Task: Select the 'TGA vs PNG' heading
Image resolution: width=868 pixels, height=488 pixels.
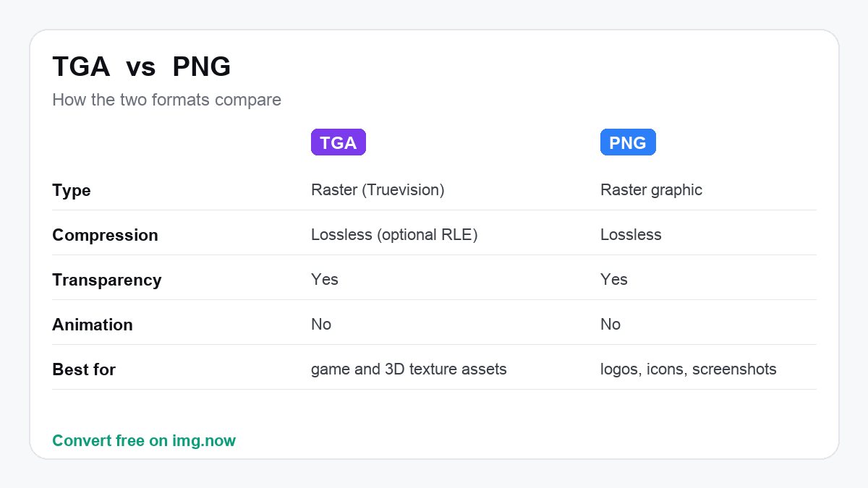Action: (142, 67)
